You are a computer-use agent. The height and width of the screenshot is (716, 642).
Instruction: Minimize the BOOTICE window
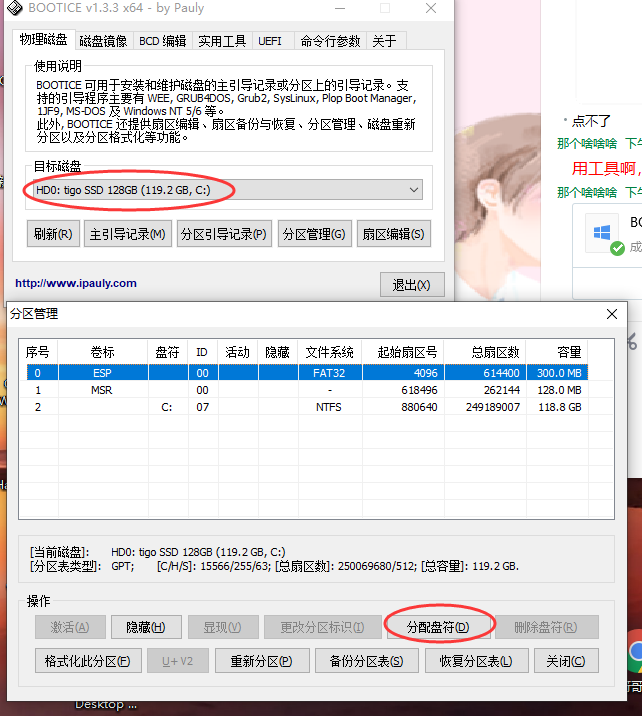(x=340, y=8)
